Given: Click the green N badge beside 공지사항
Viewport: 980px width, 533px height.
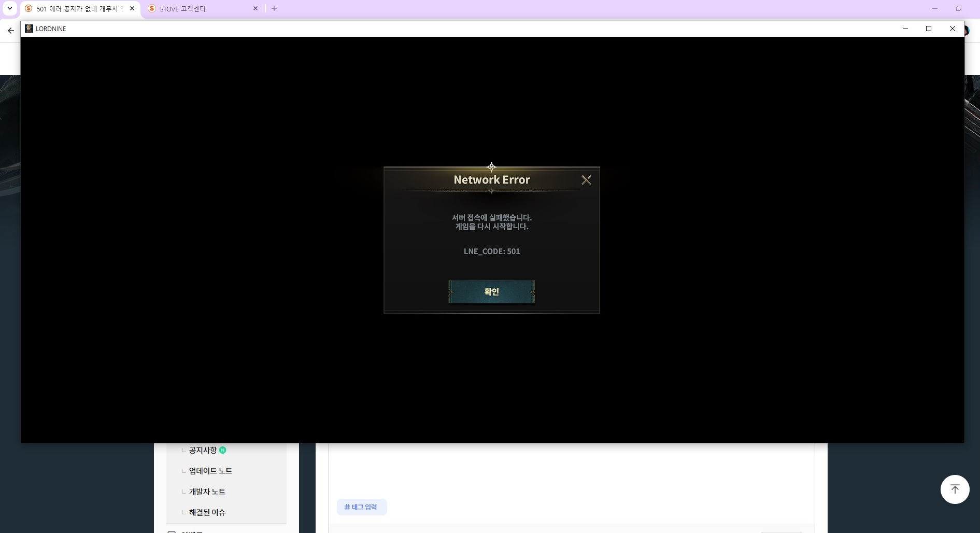Looking at the screenshot, I should [x=223, y=450].
